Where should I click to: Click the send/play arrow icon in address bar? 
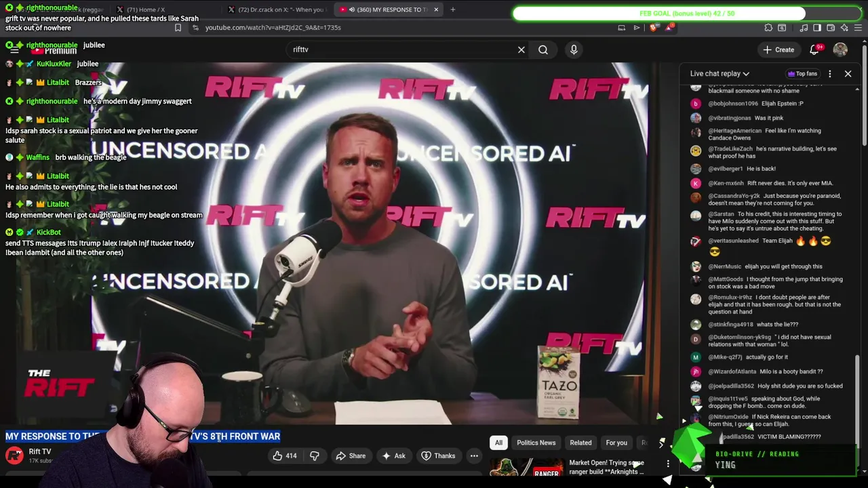point(637,28)
